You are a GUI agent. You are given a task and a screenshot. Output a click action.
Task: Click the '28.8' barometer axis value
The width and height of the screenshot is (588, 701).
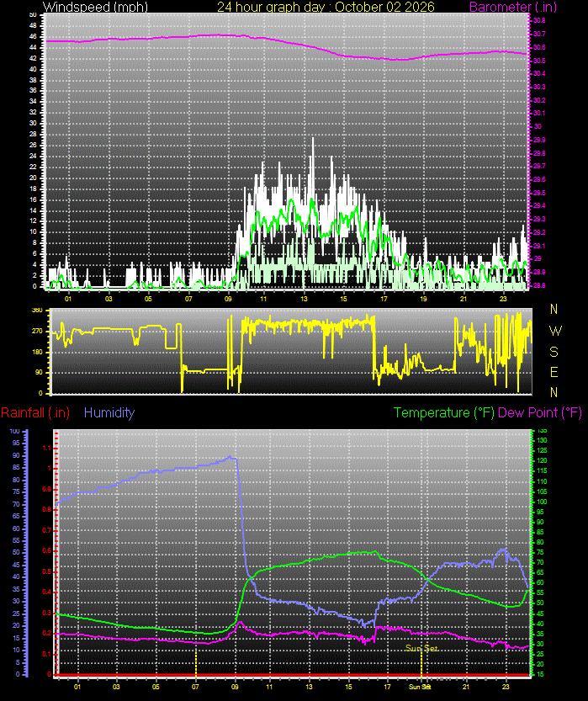click(539, 285)
